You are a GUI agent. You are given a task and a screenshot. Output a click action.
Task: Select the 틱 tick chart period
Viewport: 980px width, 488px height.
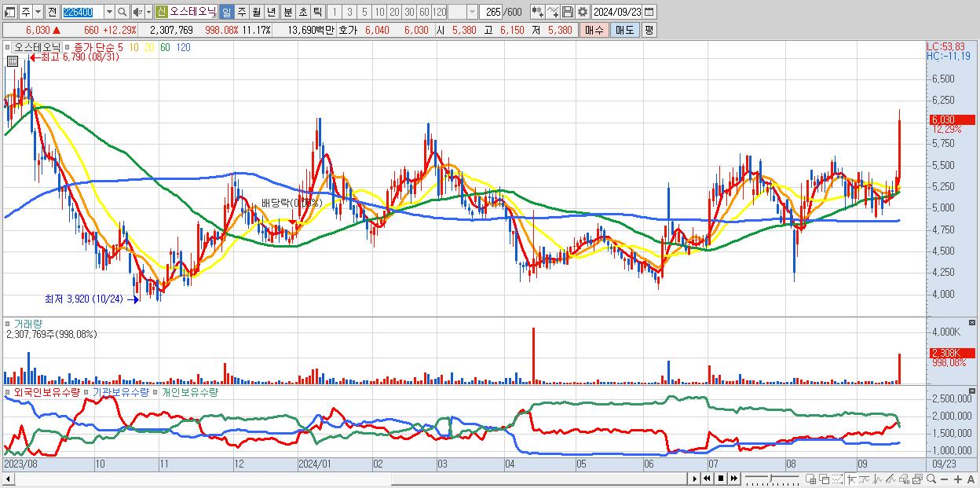click(316, 12)
